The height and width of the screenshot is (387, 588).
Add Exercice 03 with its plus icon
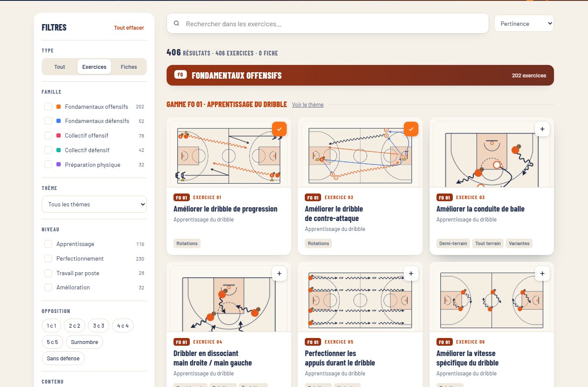pyautogui.click(x=542, y=129)
